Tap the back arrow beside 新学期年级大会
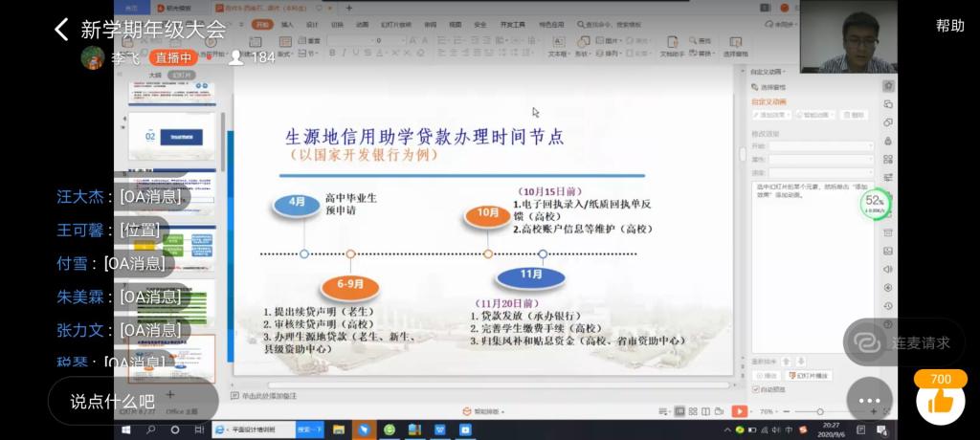980x440 pixels. [61, 30]
